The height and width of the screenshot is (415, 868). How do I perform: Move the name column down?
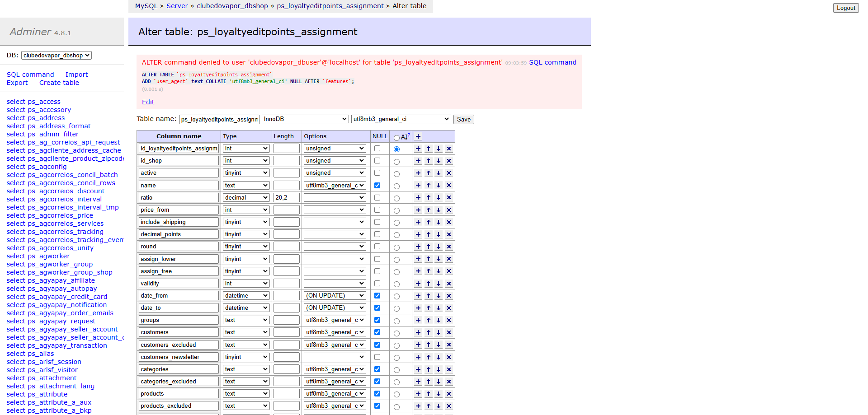[x=439, y=186]
